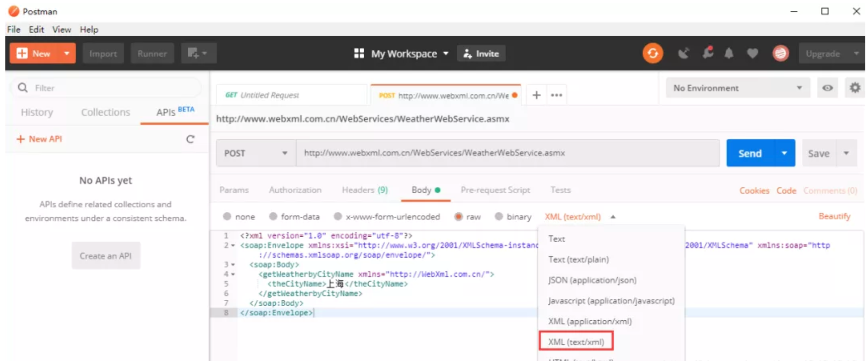The image size is (868, 361).
Task: Open the View menu
Action: 62,29
